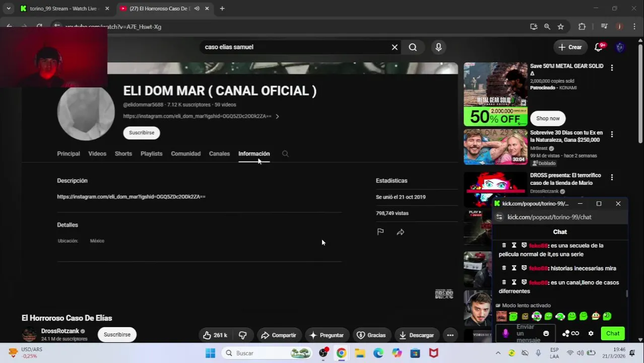
Task: Open options for MrBeast video suggestion
Action: [x=612, y=135]
